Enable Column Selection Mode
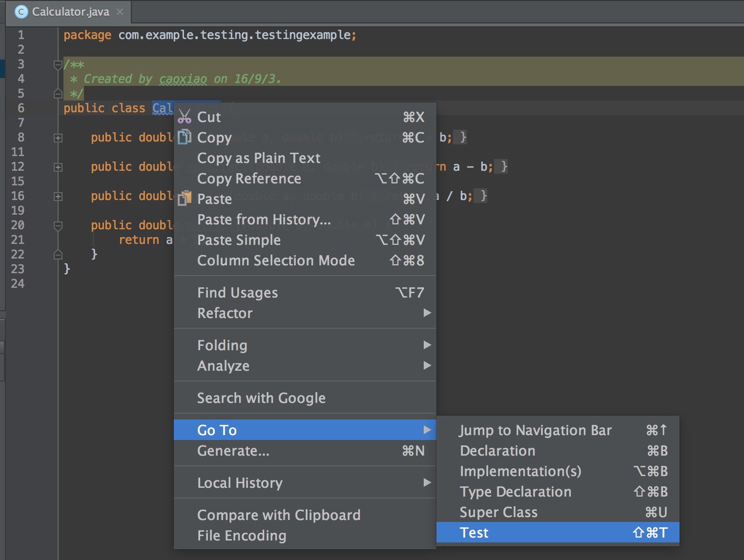 coord(305,260)
